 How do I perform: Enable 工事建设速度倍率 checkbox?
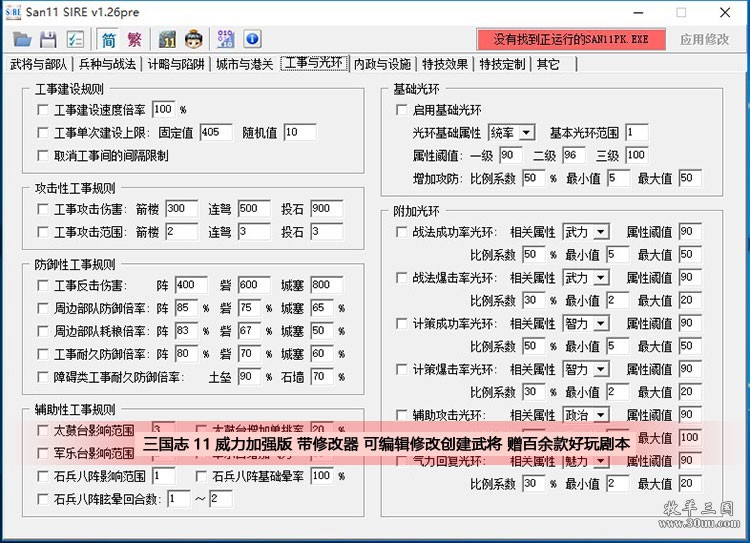click(43, 110)
